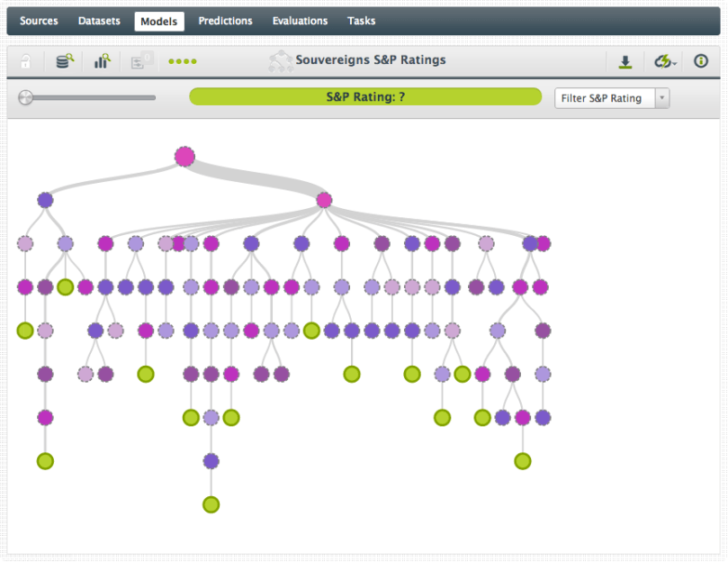
Task: Click the Souvereigns S&P Ratings title
Action: click(370, 60)
